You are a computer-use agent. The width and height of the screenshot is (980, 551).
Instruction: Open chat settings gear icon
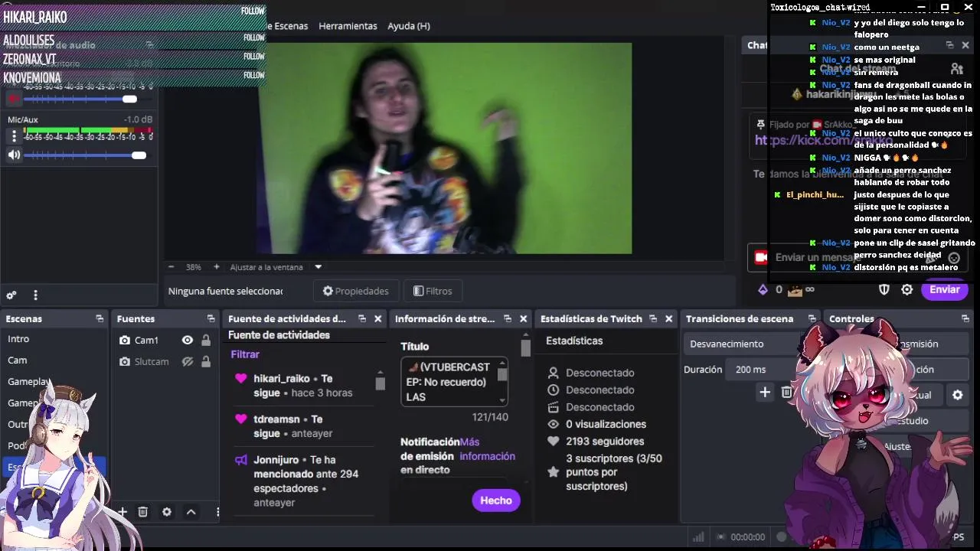(907, 289)
